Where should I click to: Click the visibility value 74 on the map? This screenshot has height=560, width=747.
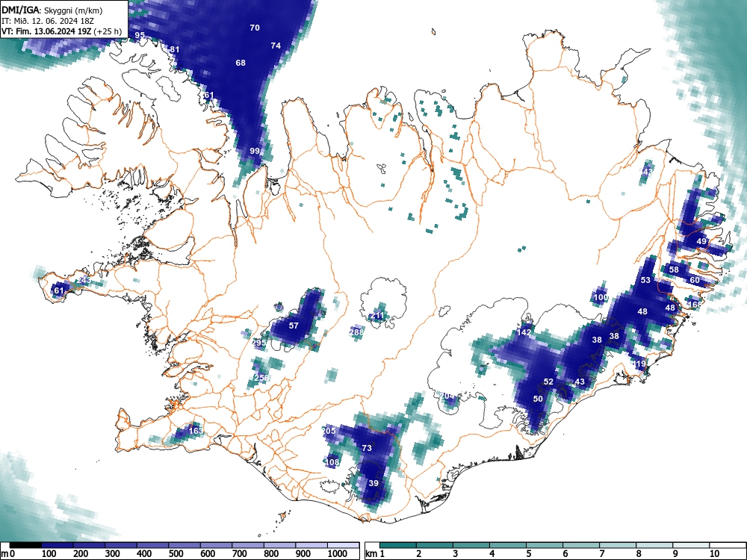276,46
